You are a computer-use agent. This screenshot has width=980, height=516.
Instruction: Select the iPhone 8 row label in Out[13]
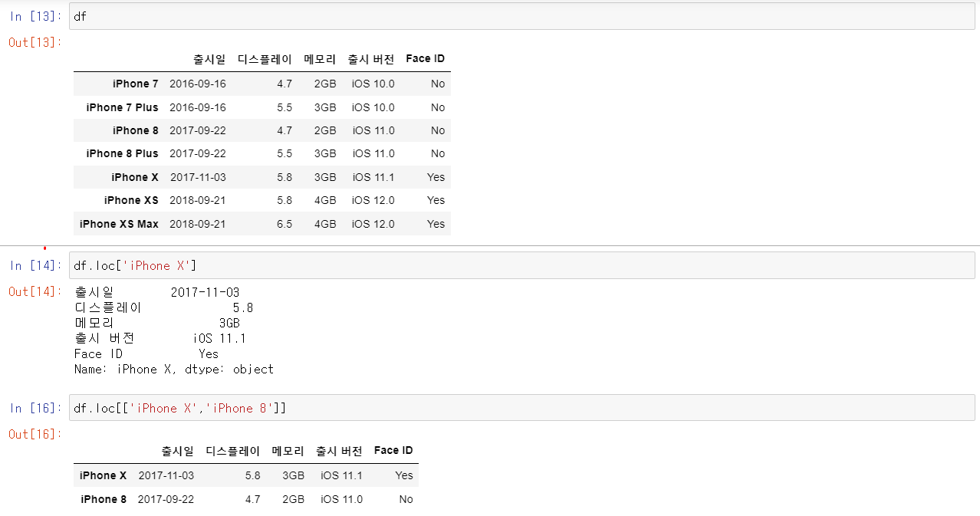click(136, 130)
